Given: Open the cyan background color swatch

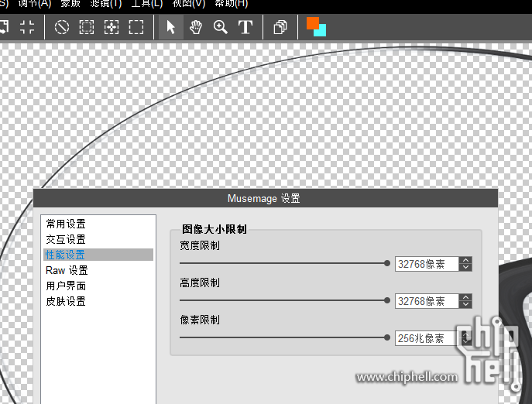Looking at the screenshot, I should coord(321,31).
